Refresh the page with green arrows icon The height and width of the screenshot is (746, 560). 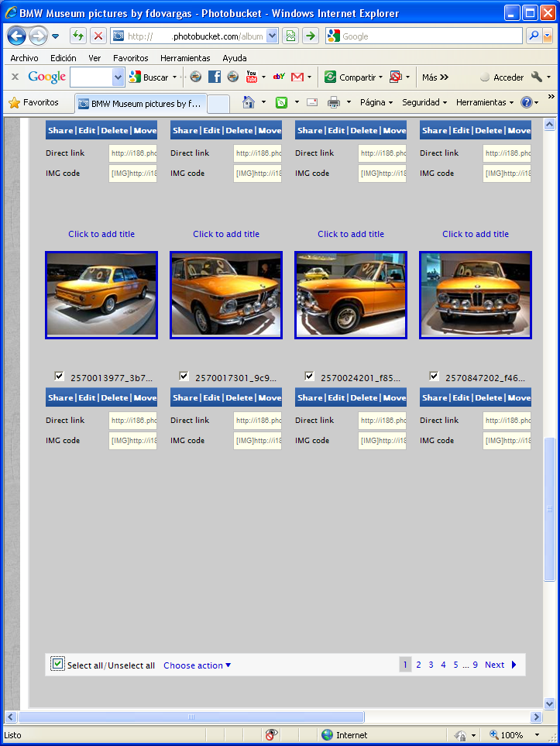coord(77,36)
